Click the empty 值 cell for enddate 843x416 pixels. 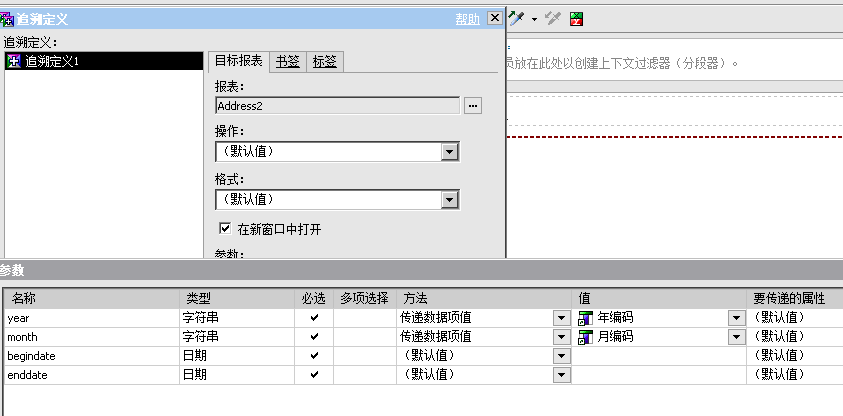pyautogui.click(x=659, y=375)
